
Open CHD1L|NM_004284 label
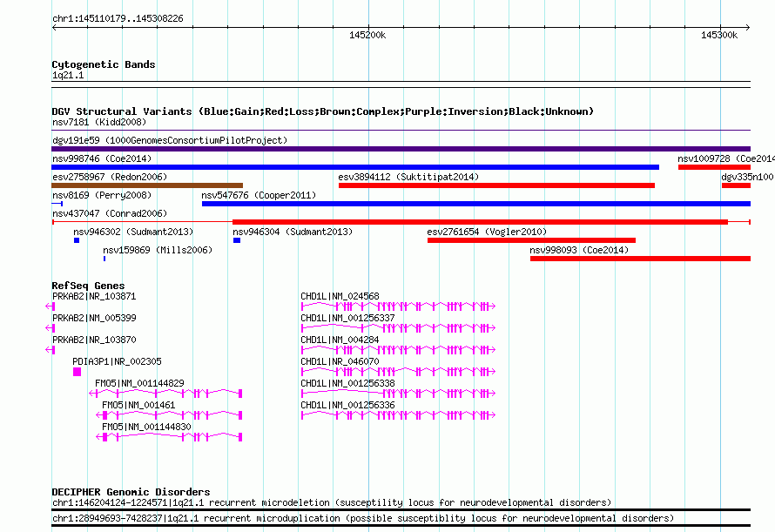(340, 340)
